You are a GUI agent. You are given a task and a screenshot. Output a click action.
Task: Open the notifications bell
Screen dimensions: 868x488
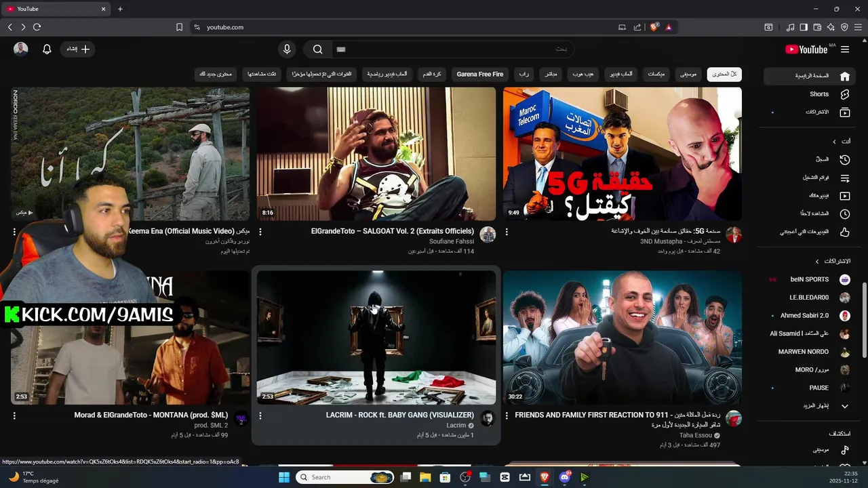coord(47,49)
